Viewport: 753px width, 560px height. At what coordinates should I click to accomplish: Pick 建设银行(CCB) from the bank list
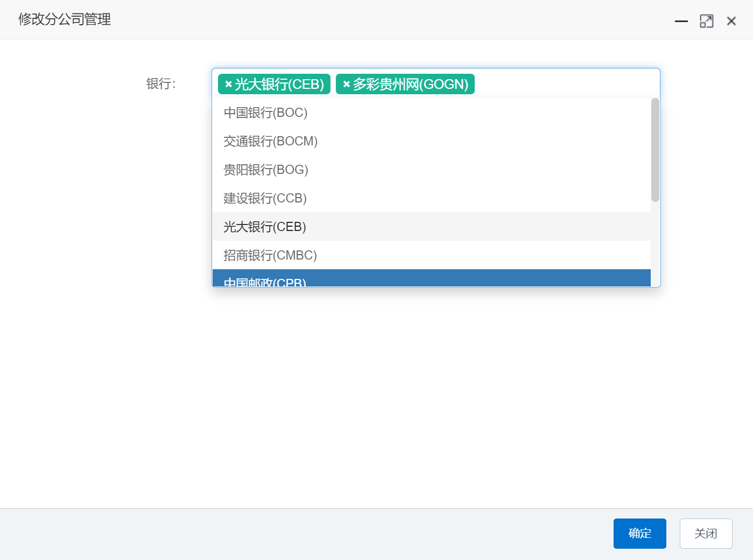click(432, 198)
